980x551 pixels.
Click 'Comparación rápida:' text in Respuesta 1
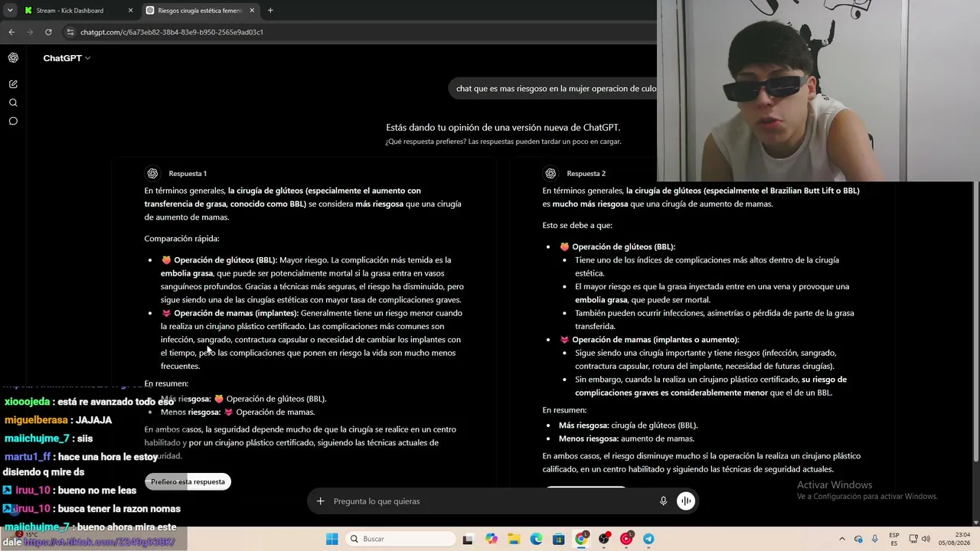(x=181, y=239)
